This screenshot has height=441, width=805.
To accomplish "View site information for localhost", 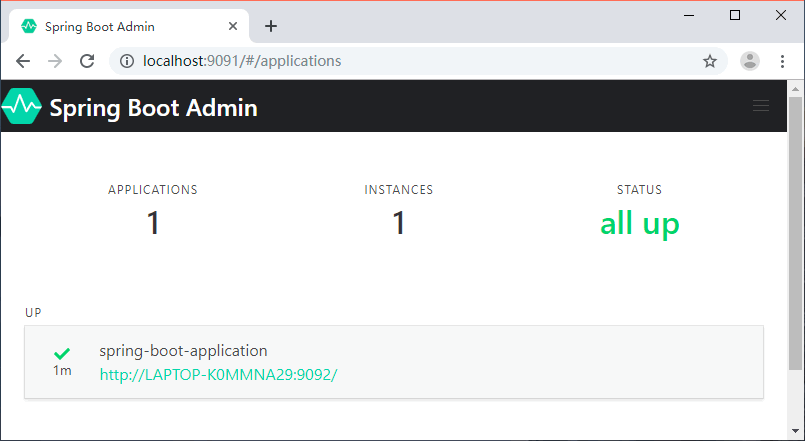I will click(127, 61).
